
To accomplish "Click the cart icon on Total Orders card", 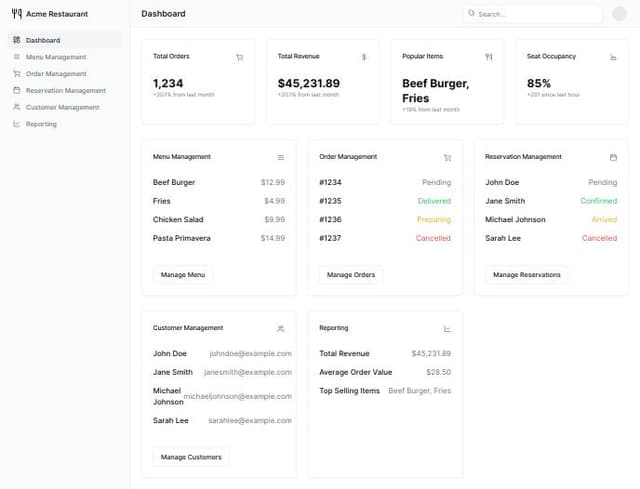I will [x=240, y=57].
